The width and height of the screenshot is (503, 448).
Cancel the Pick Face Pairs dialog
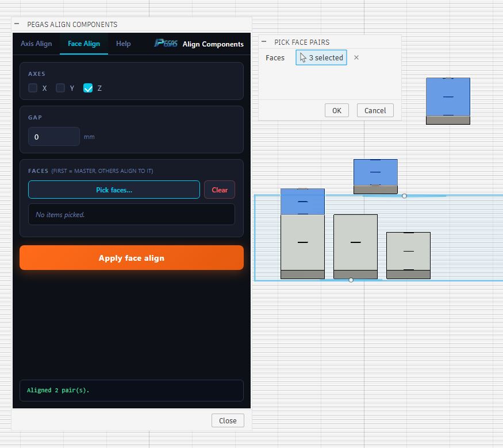pos(375,110)
